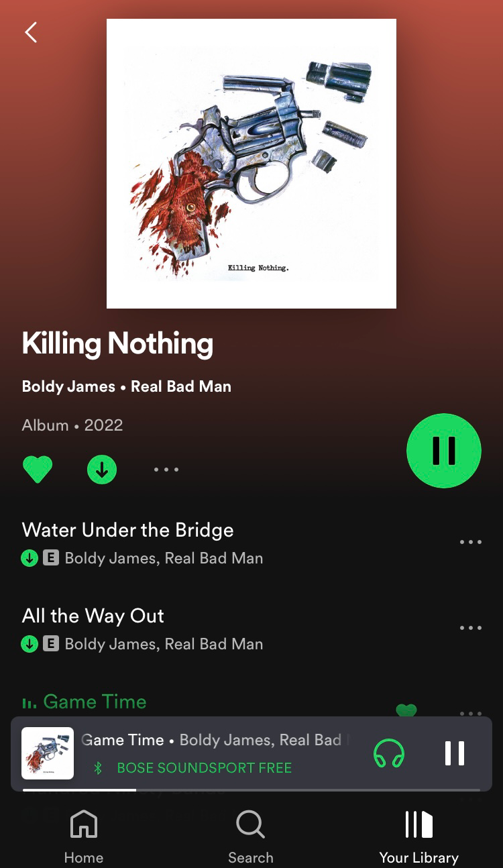Open All the Way Out options menu

point(471,628)
